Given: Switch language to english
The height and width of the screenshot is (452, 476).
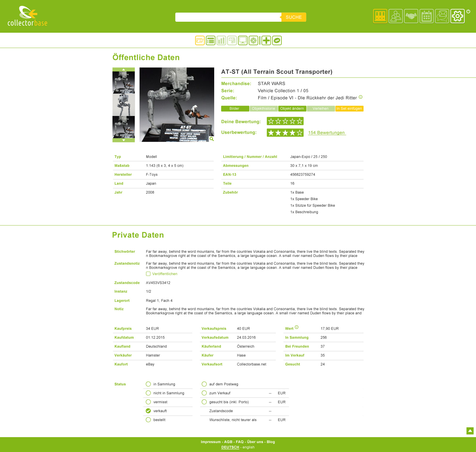Looking at the screenshot, I should point(248,447).
